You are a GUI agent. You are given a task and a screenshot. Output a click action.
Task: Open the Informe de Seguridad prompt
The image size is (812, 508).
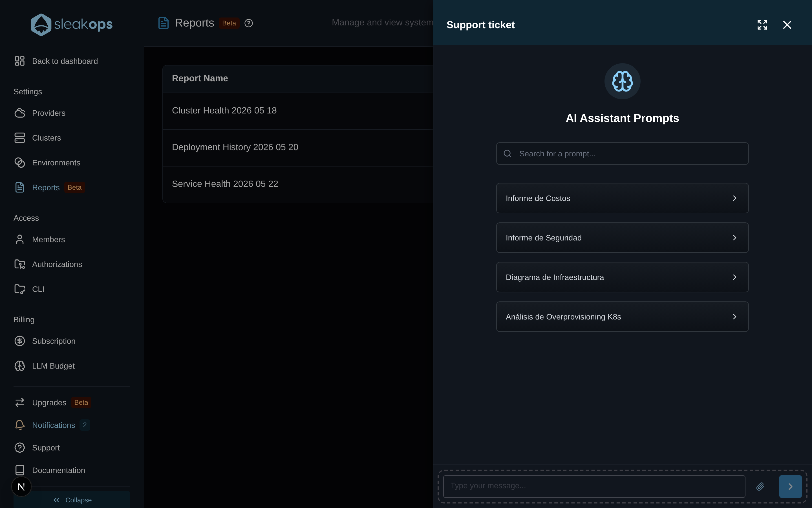pos(623,238)
